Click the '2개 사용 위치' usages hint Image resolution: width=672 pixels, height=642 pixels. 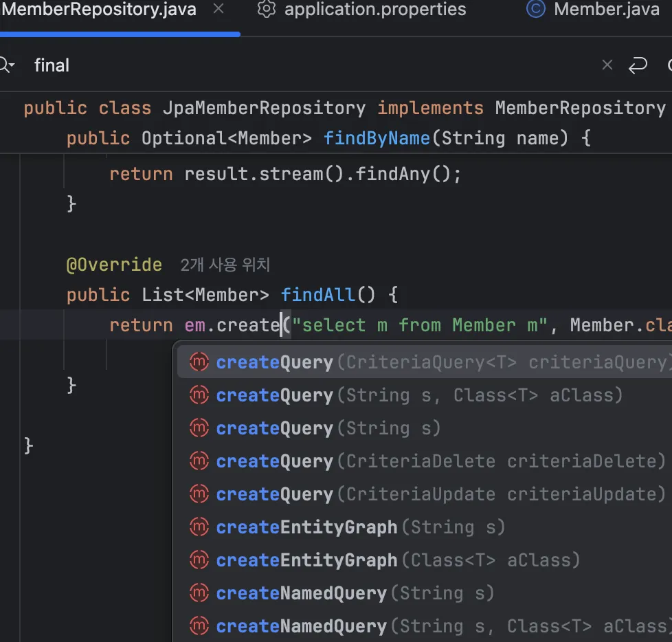click(225, 265)
